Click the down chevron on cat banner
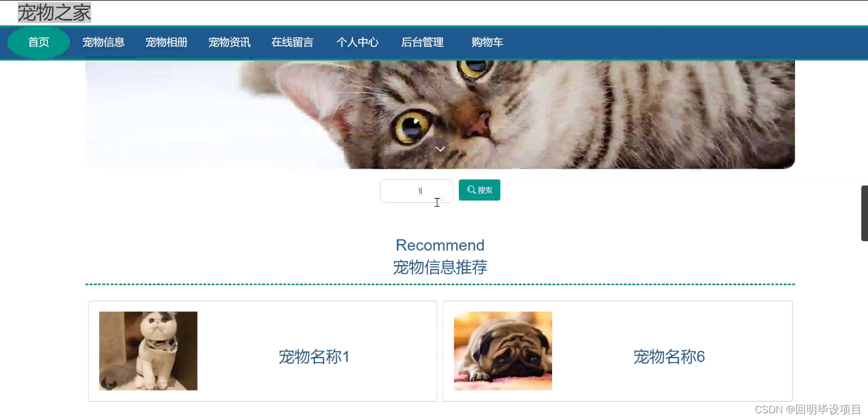Image resolution: width=868 pixels, height=420 pixels. click(x=440, y=149)
